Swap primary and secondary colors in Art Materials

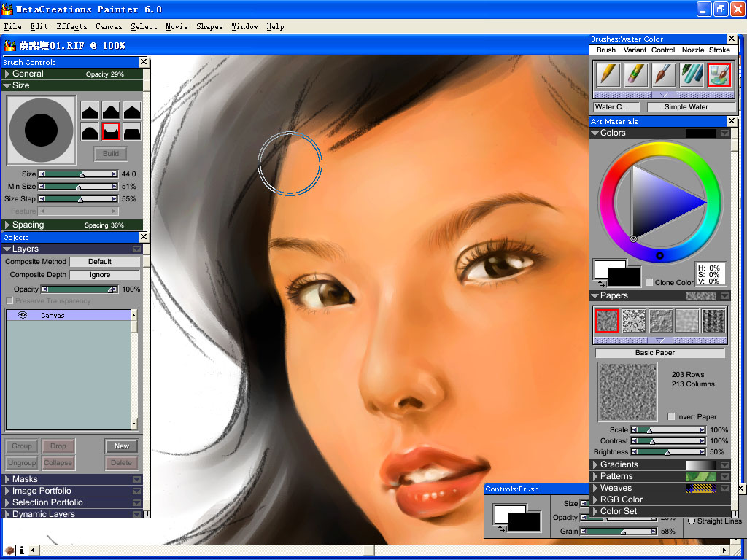602,284
